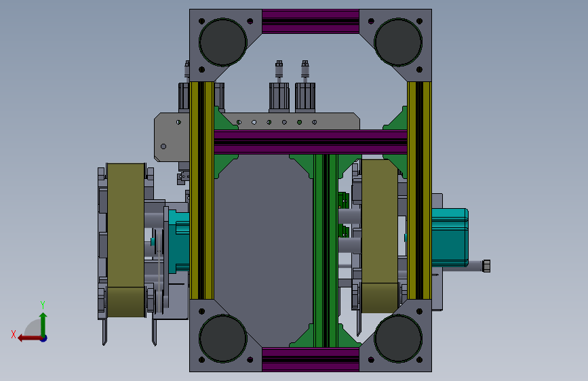Select the hex bolt head at far right

tap(486, 266)
